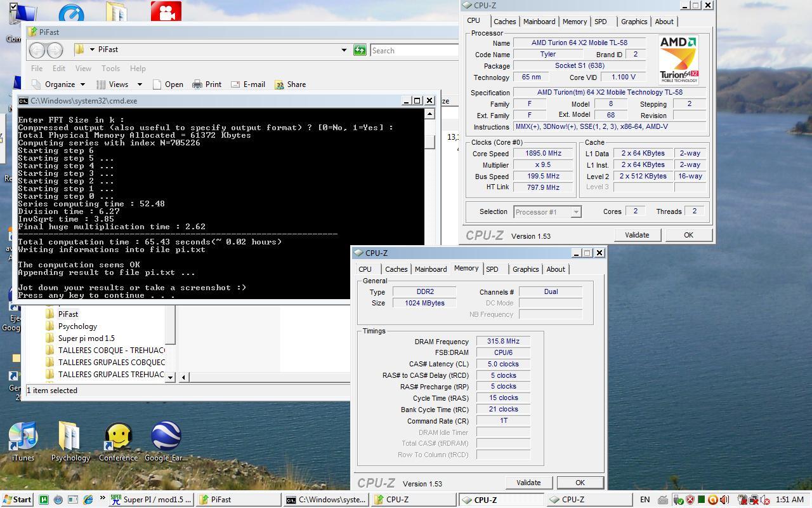
Task: Switch to Caches tab in lower CPU-Z
Action: [x=396, y=269]
